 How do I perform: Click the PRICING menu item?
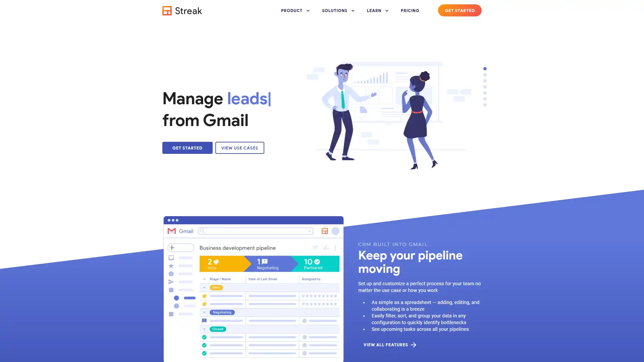pos(410,10)
